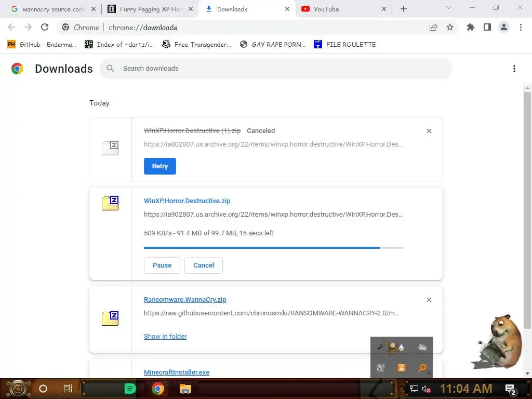This screenshot has width=532, height=399.
Task: Open the notification center with 2 alerts
Action: [511, 389]
